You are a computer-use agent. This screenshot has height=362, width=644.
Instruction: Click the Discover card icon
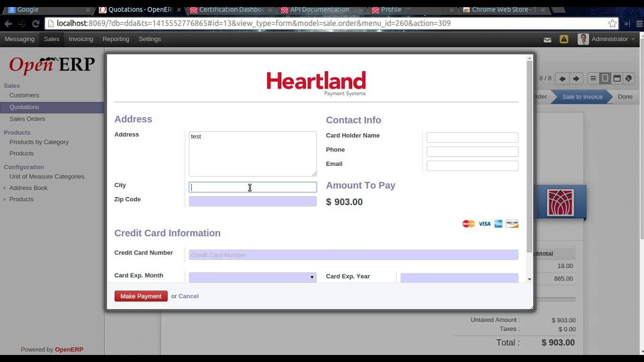(512, 224)
